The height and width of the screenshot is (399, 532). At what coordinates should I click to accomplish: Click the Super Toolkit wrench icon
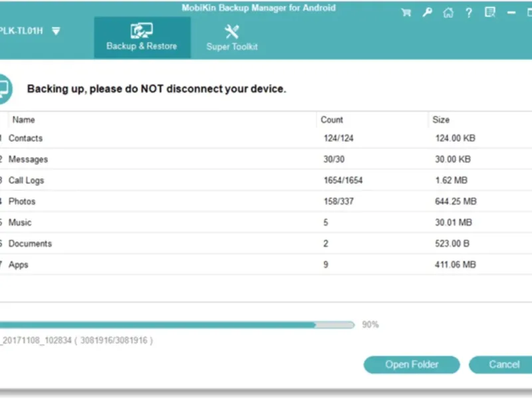[232, 31]
